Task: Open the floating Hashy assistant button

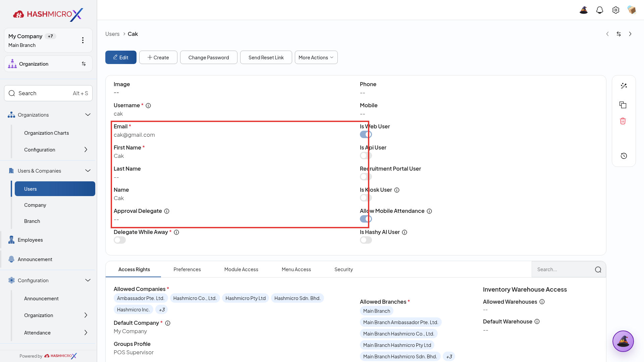Action: [x=623, y=341]
